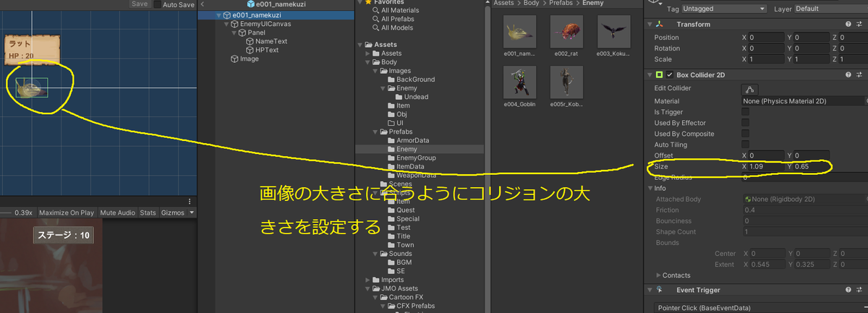868x313 pixels.
Task: Select the e001_namekuzi prefab thumbnail
Action: click(519, 32)
